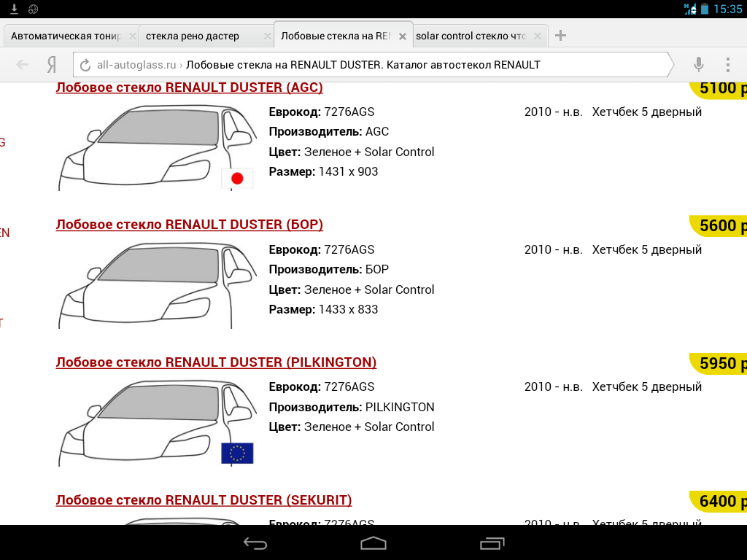747x560 pixels.
Task: Start voice search with the microphone icon
Action: point(698,64)
